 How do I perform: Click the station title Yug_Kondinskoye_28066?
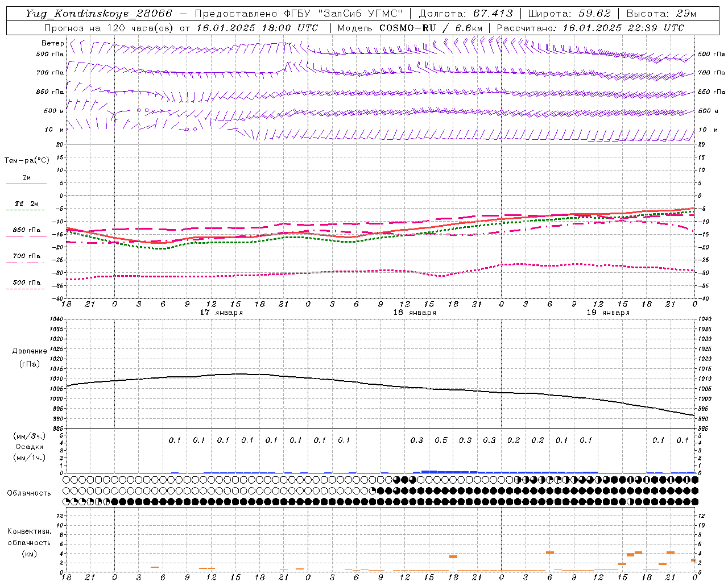[98, 14]
